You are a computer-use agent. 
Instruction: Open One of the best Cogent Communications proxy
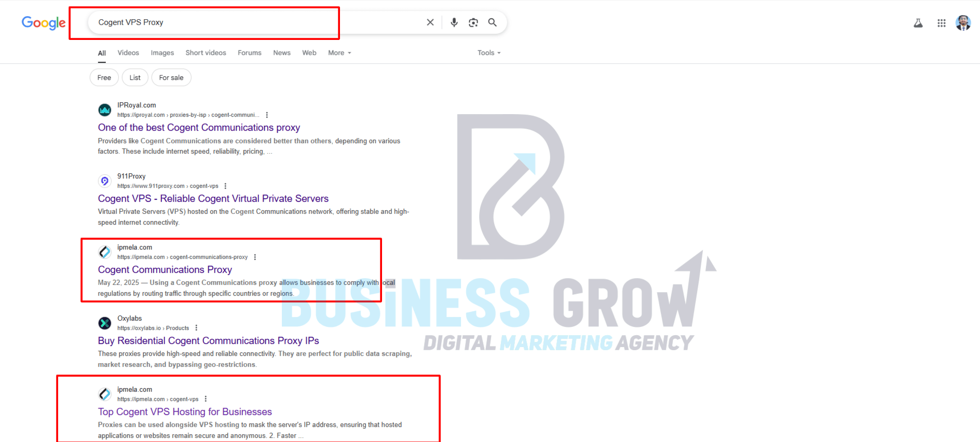click(199, 128)
